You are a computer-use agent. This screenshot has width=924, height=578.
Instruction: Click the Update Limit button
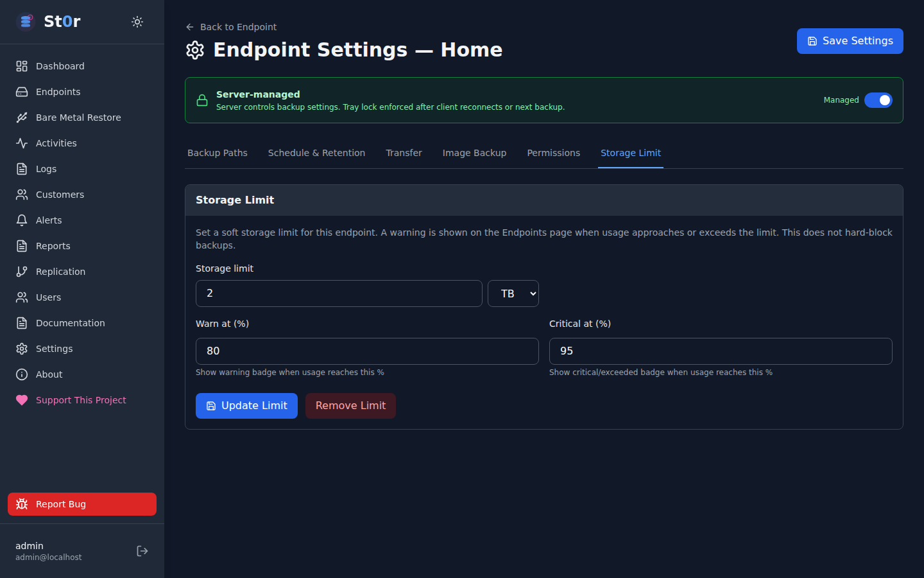pyautogui.click(x=246, y=406)
